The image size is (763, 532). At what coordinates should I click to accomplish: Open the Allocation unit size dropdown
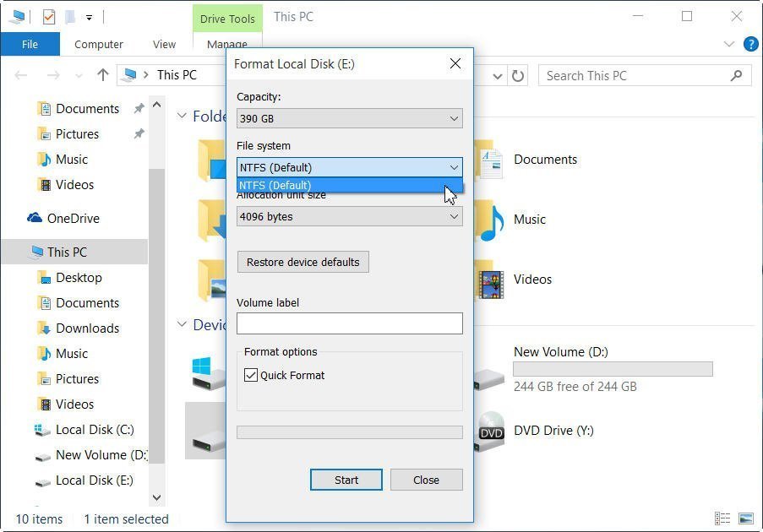tap(350, 216)
